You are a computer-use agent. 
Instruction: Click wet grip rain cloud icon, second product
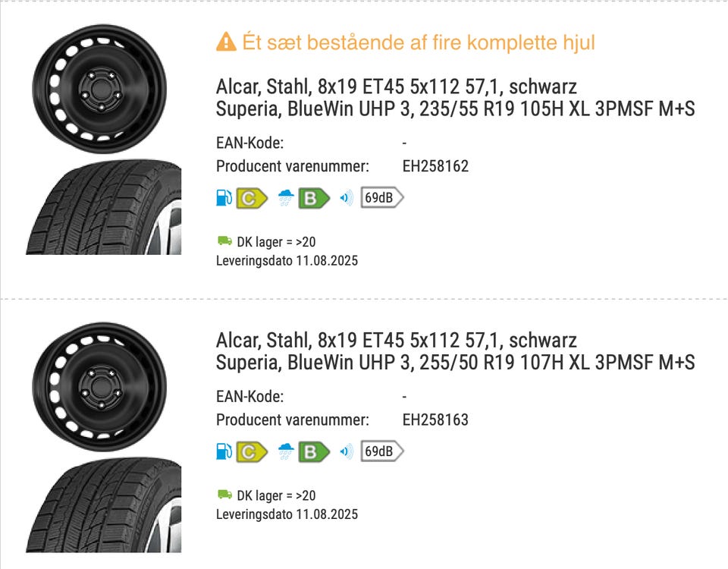[x=286, y=452]
